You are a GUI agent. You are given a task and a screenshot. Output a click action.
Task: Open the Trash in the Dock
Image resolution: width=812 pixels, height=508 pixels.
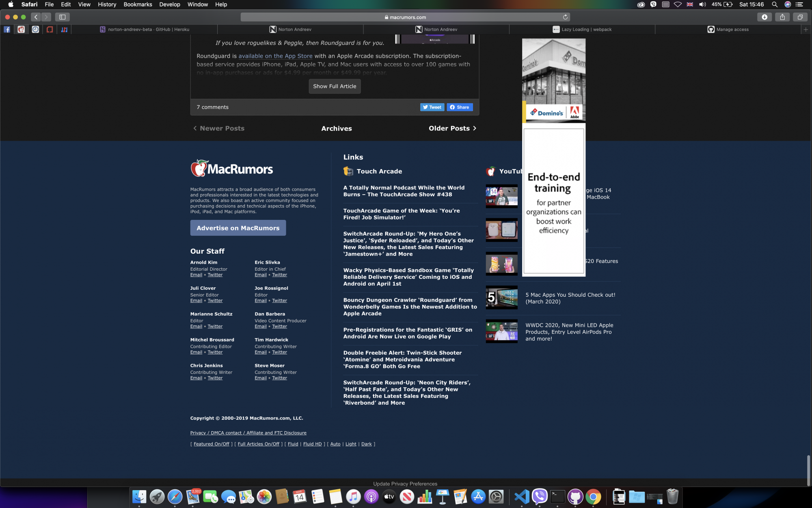[x=672, y=497]
